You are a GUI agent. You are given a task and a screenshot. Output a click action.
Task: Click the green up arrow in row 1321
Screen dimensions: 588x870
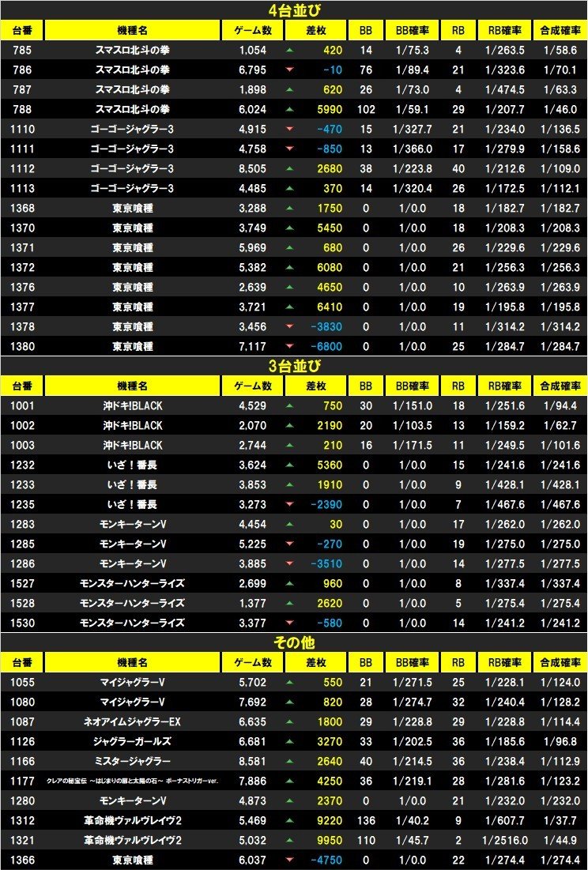click(x=289, y=841)
